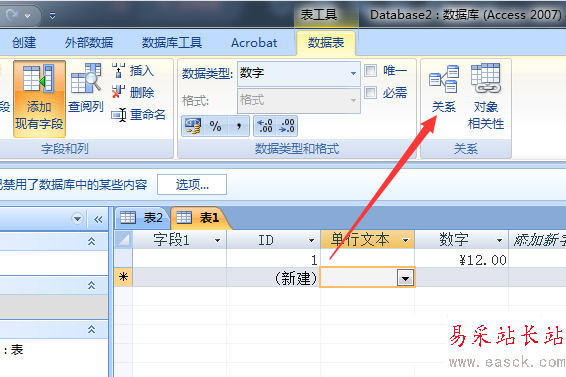The width and height of the screenshot is (566, 377).
Task: Apply percent format button
Action: coord(215,126)
